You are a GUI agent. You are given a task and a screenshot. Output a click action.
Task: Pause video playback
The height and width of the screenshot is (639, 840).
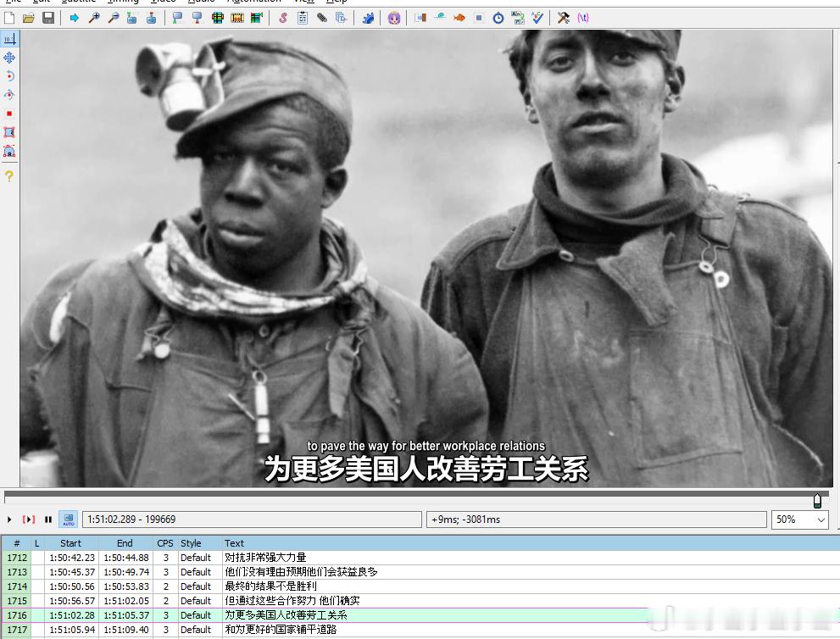pyautogui.click(x=48, y=519)
